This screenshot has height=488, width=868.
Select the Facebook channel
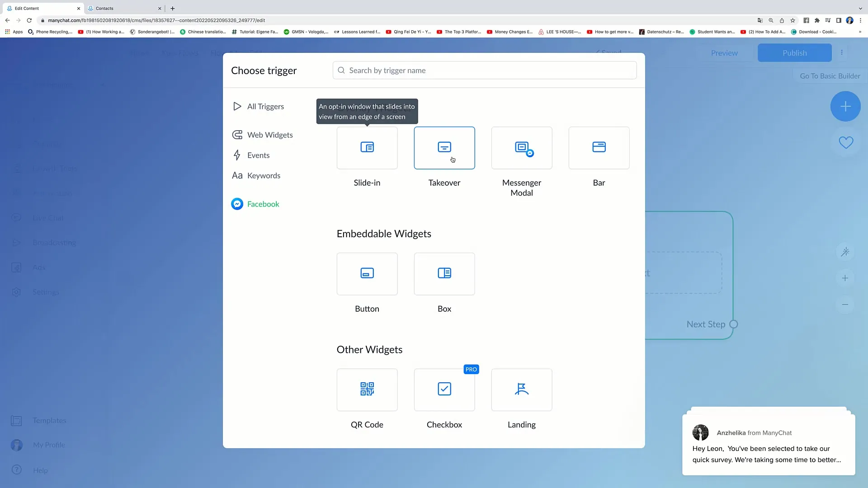[x=255, y=204]
